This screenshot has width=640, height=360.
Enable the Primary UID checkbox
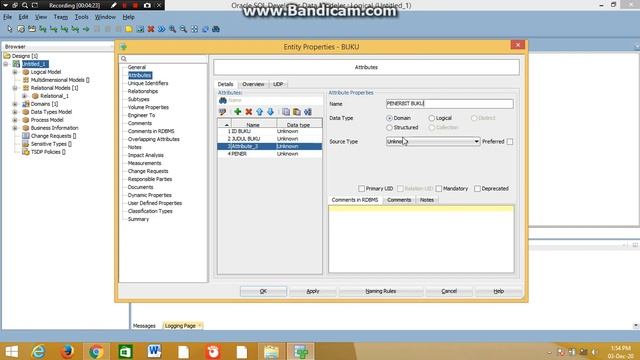[361, 189]
